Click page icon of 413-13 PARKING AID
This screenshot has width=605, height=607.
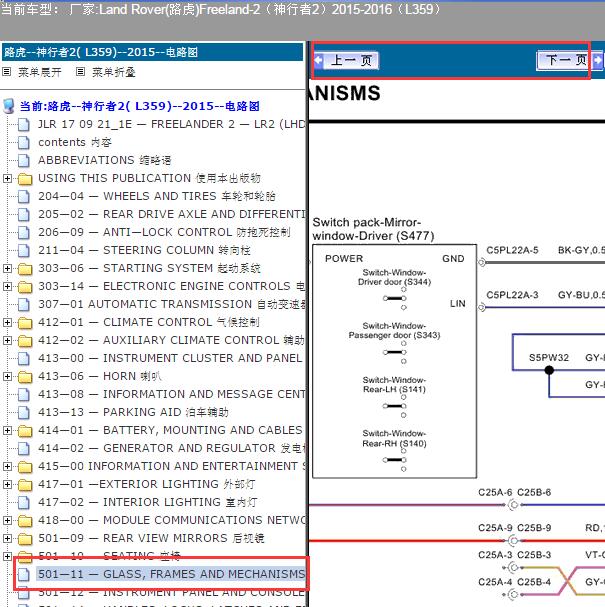click(x=24, y=412)
